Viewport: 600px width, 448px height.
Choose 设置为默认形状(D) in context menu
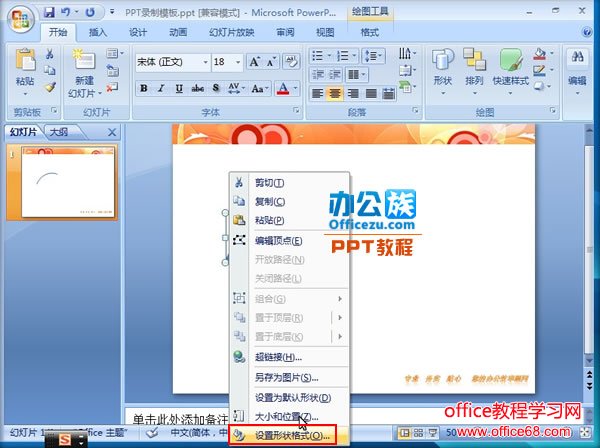pyautogui.click(x=289, y=397)
